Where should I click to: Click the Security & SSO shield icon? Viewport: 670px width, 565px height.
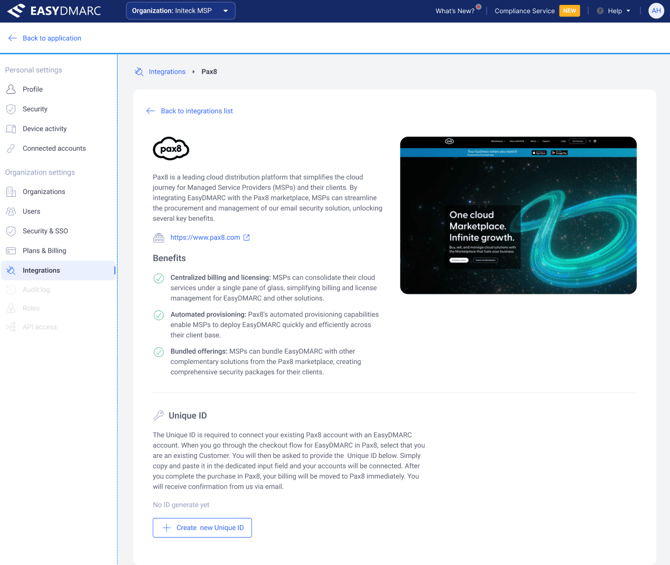[11, 231]
